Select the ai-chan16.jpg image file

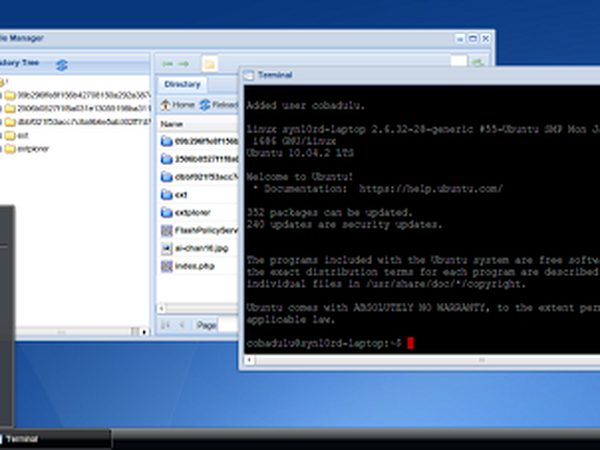(199, 248)
